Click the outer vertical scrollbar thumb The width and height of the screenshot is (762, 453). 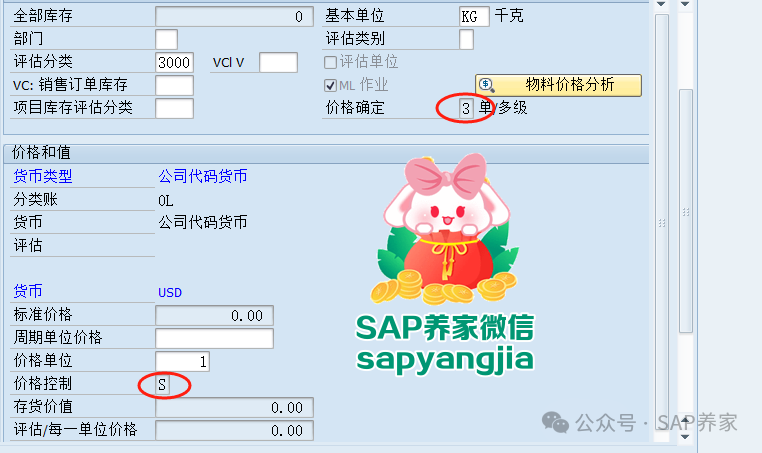click(x=686, y=211)
